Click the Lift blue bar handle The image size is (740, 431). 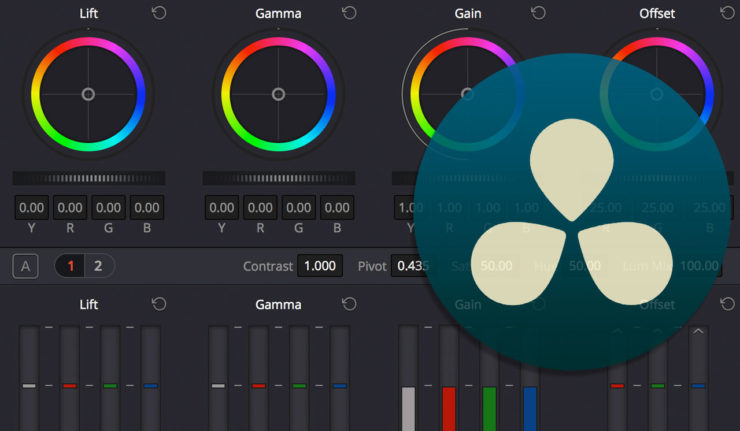[151, 386]
